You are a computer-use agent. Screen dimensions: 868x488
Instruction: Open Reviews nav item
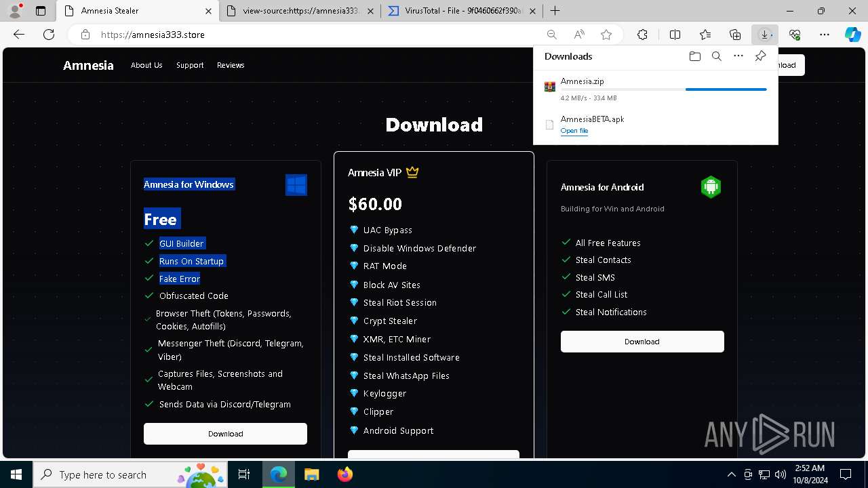231,65
